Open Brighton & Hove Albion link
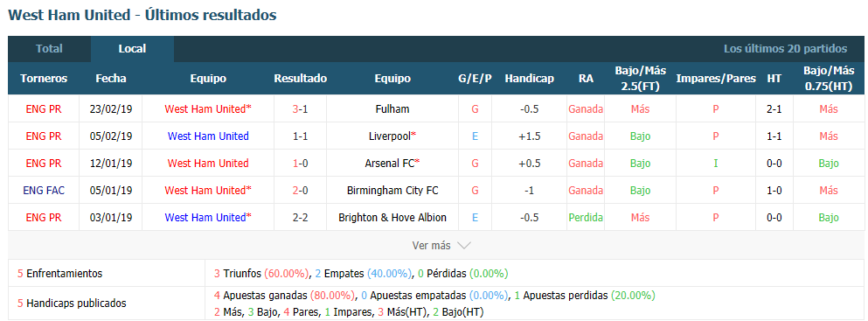The width and height of the screenshot is (868, 321). pos(392,218)
